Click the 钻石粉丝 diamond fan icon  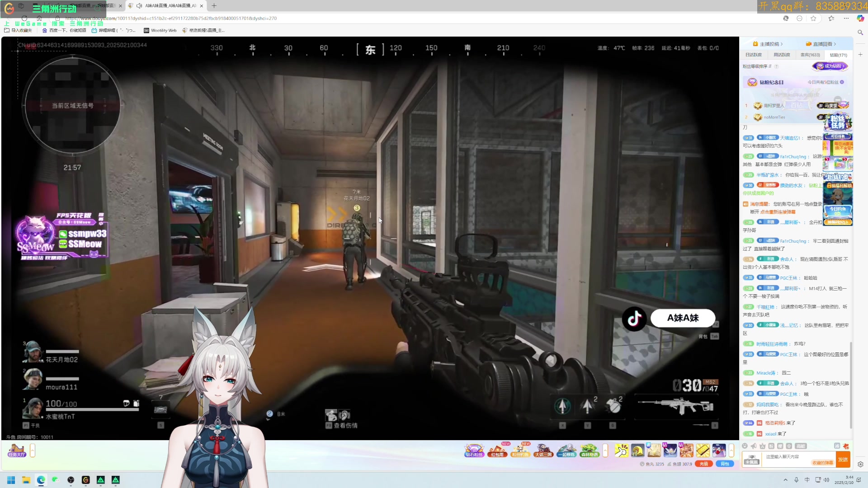click(x=474, y=450)
